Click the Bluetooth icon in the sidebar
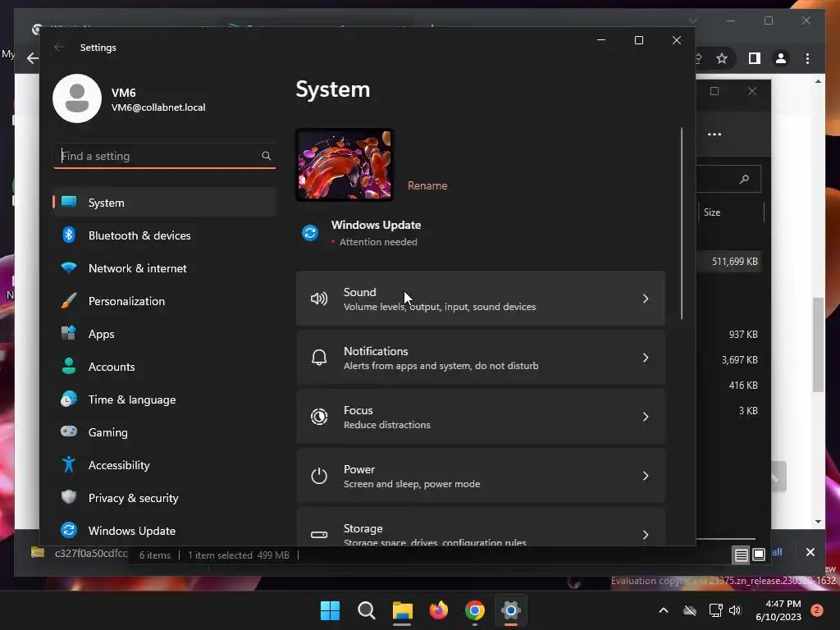 69,235
